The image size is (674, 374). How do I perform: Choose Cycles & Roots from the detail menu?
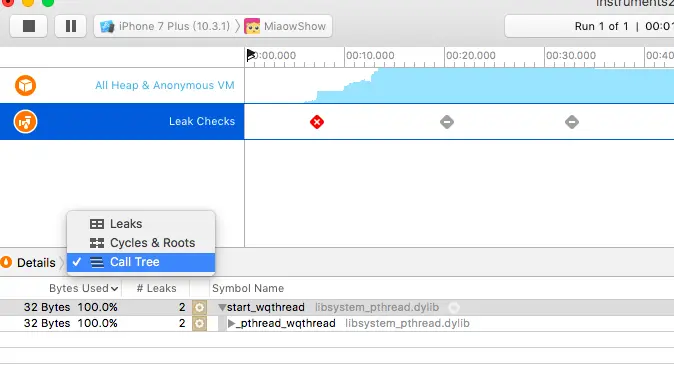(141, 243)
